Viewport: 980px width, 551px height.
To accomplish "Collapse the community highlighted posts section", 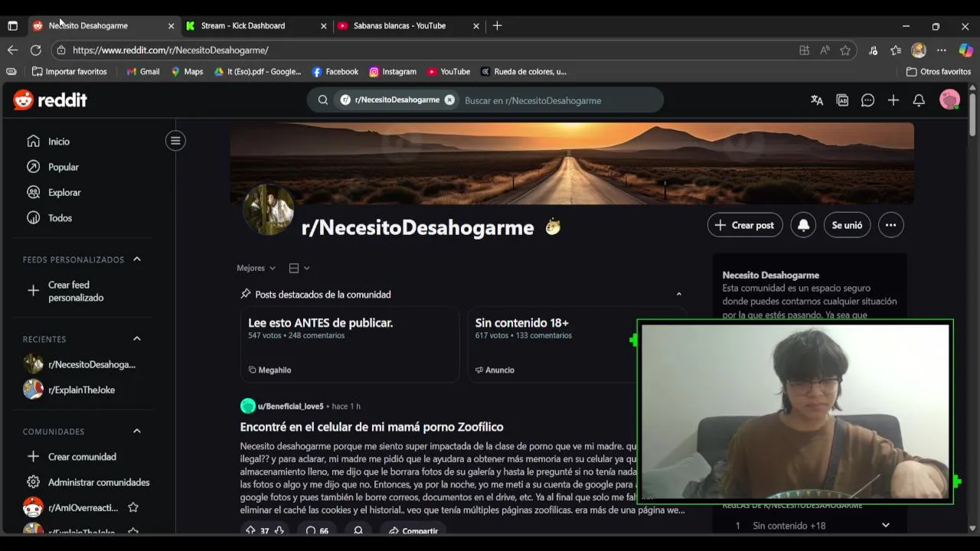I will pyautogui.click(x=678, y=294).
